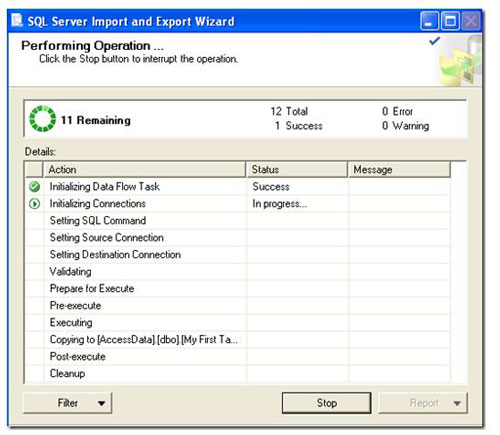Sort by the Message column header

click(x=399, y=169)
